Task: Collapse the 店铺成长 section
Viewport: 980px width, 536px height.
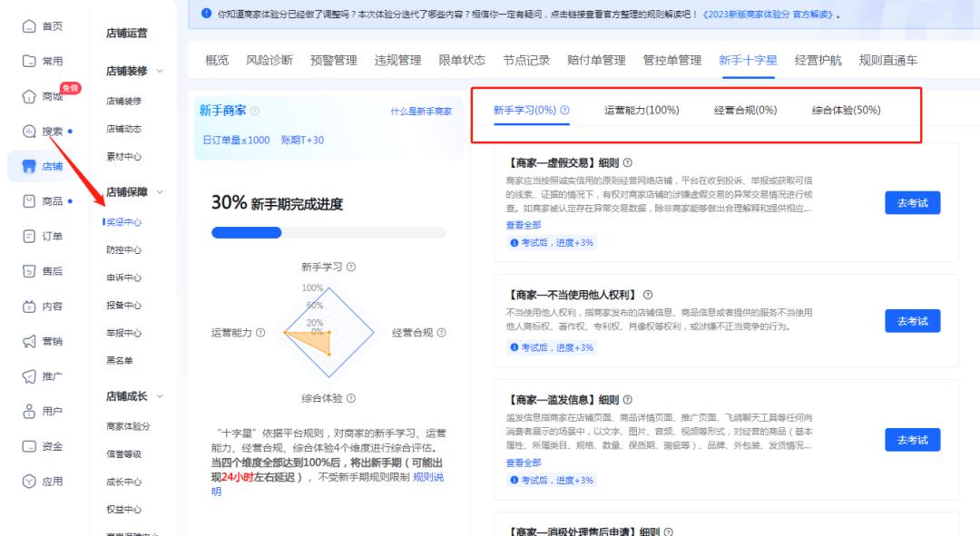Action: 161,396
